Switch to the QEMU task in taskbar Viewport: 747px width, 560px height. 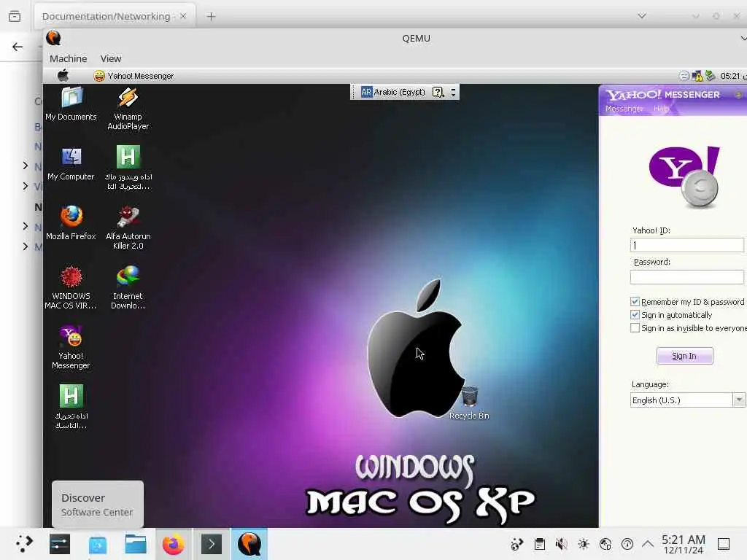pyautogui.click(x=249, y=544)
